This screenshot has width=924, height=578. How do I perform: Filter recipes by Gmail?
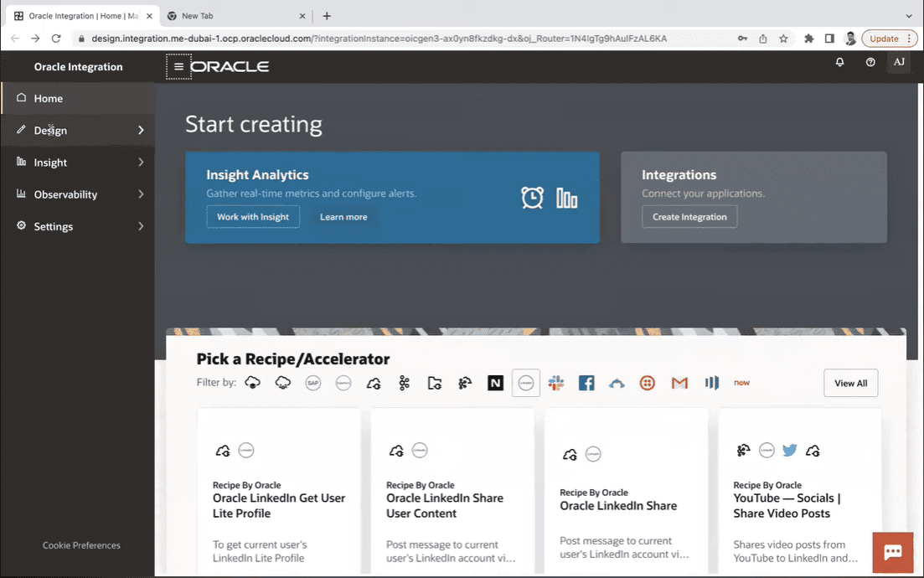point(679,383)
